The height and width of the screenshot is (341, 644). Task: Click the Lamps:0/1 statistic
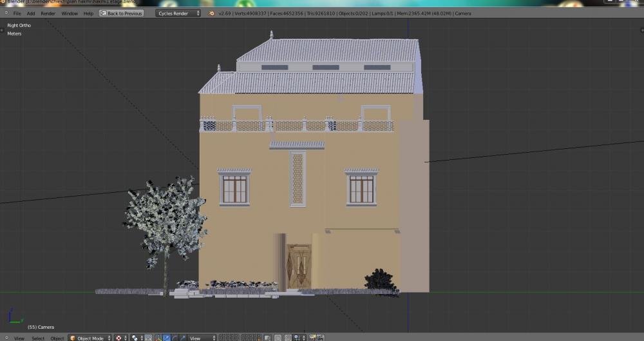coord(382,13)
